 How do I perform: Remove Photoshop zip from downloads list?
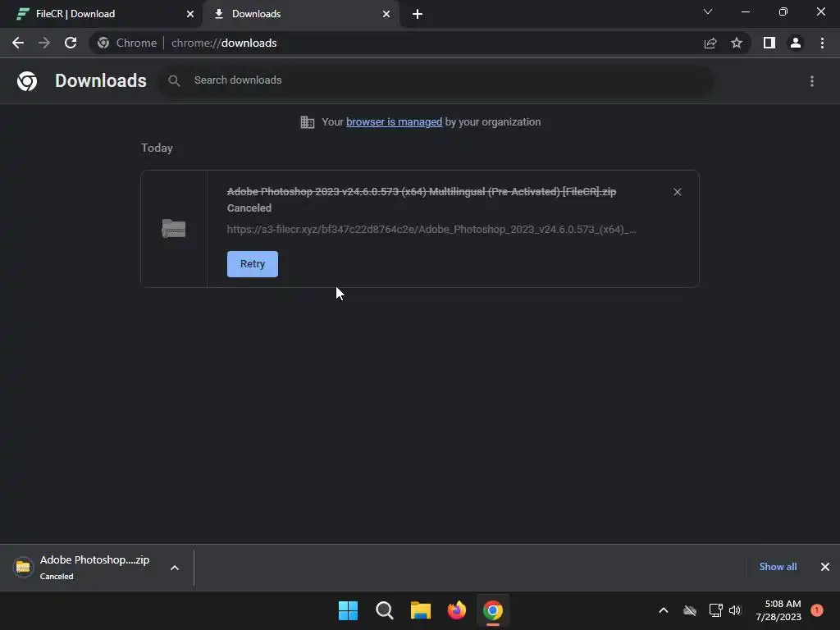677,192
